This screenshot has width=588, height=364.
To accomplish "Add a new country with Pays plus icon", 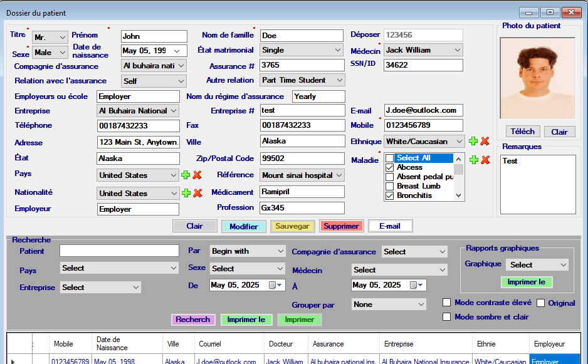I will pyautogui.click(x=186, y=175).
